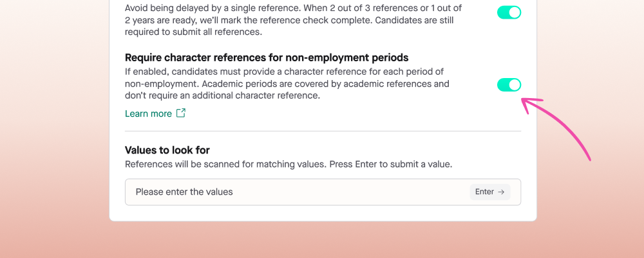
Task: Open the external link icon beside Learn more
Action: 181,113
